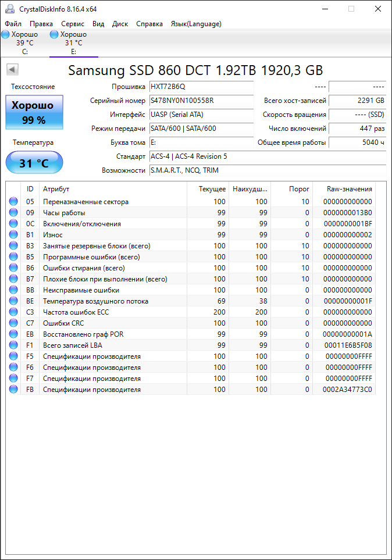Select the Часы работы attribute name
Image resolution: width=392 pixels, height=560 pixels.
[x=64, y=213]
